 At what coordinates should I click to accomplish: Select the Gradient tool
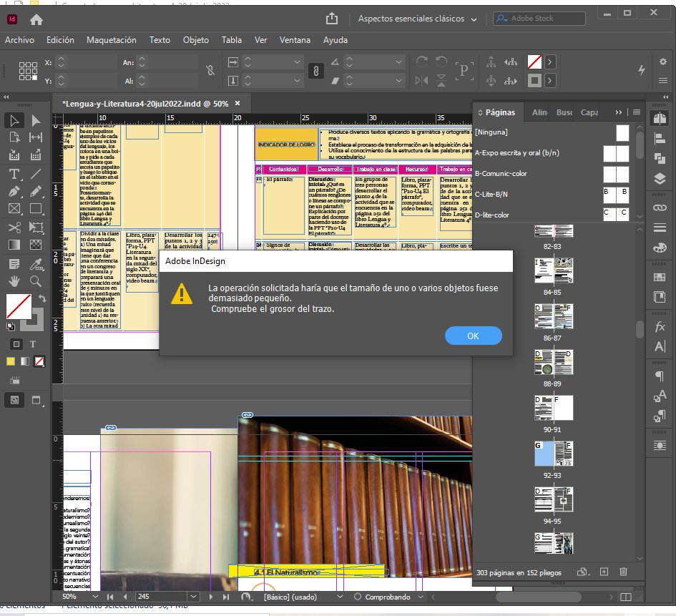pos(13,244)
